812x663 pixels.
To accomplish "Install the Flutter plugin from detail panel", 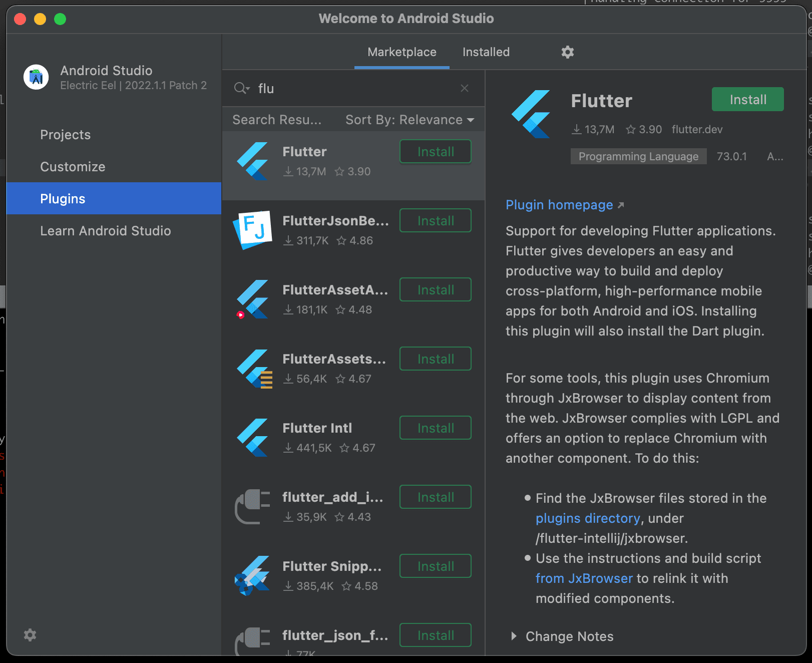I will [747, 100].
